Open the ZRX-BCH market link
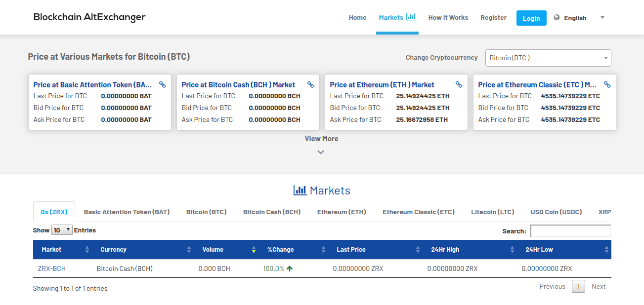The height and width of the screenshot is (305, 644). pos(51,268)
